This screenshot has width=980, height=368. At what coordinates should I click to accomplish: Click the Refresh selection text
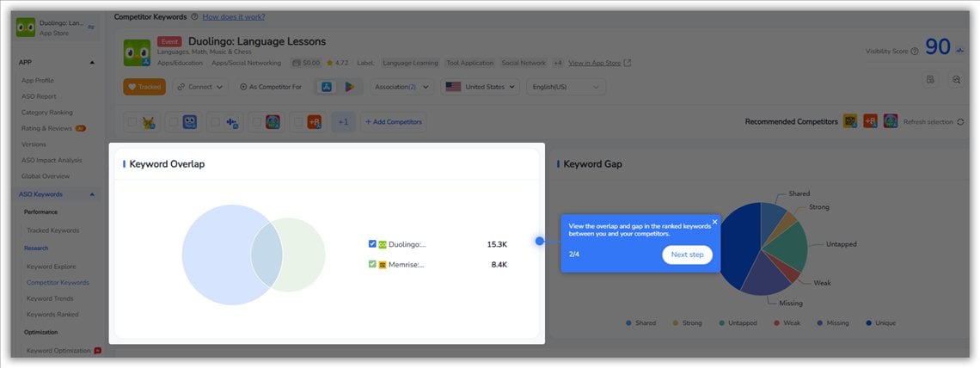(928, 122)
